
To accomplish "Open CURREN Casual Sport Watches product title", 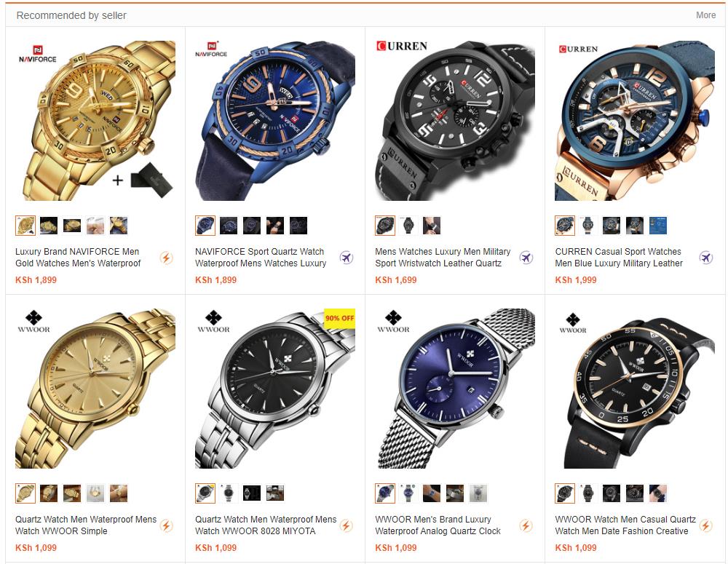I will [x=619, y=257].
